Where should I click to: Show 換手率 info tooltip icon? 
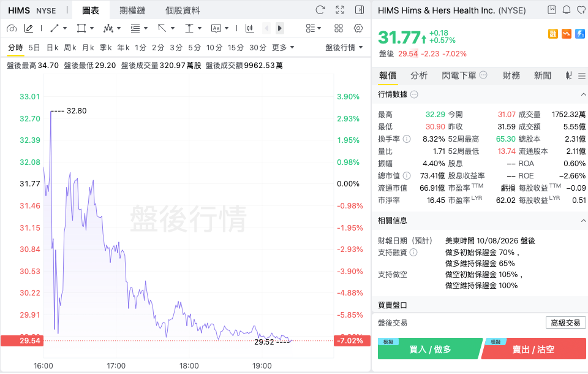click(x=407, y=139)
